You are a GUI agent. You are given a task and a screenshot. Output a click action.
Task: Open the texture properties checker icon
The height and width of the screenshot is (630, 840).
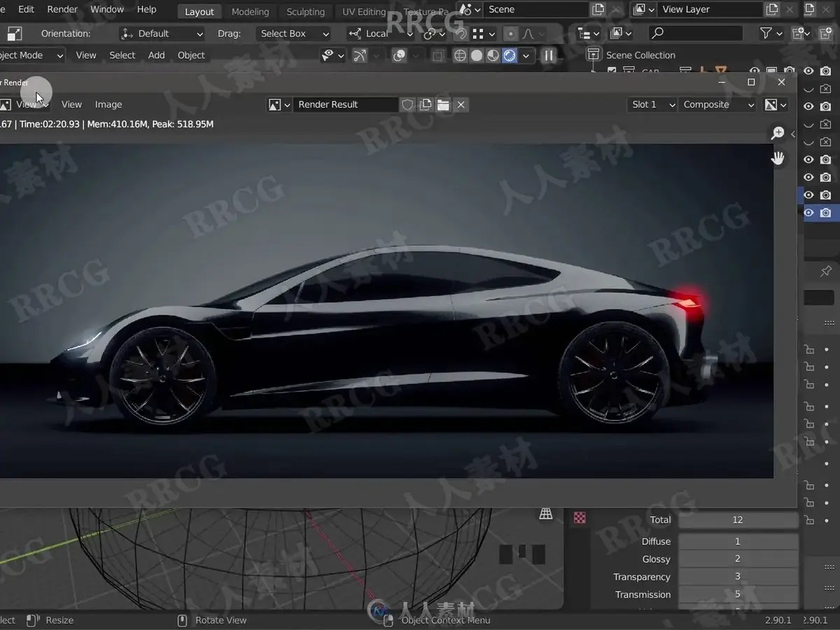(580, 518)
